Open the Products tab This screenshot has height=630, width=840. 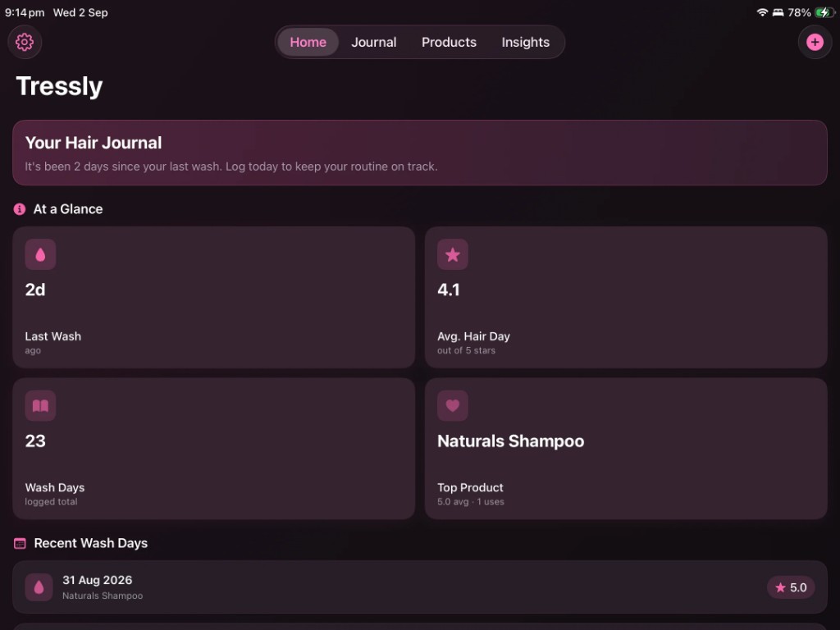click(449, 42)
